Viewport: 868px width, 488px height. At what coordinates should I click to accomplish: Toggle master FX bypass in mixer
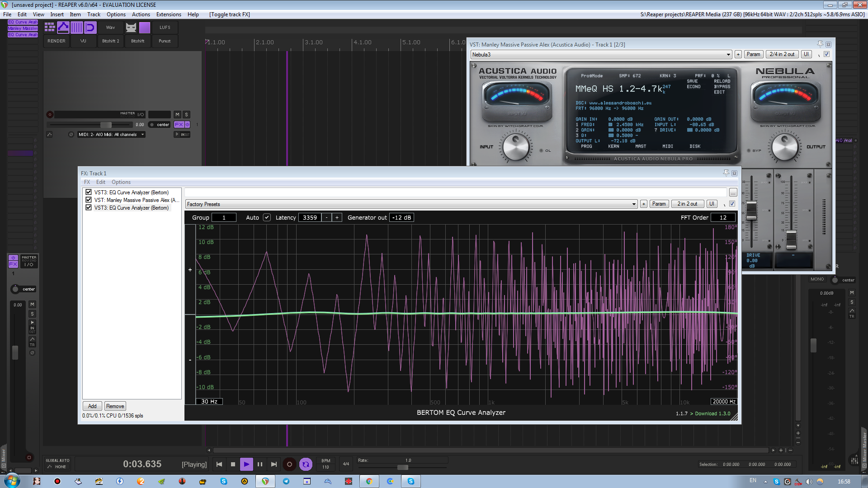(x=13, y=258)
